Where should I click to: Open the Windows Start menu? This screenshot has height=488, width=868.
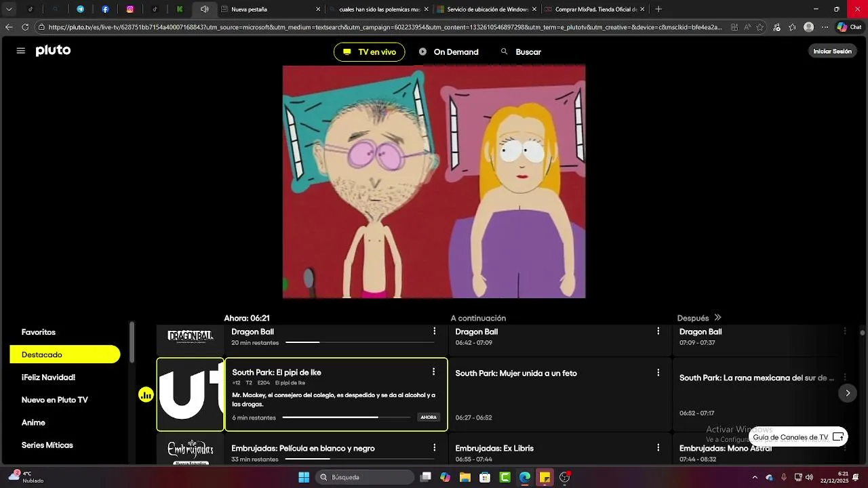click(x=304, y=477)
